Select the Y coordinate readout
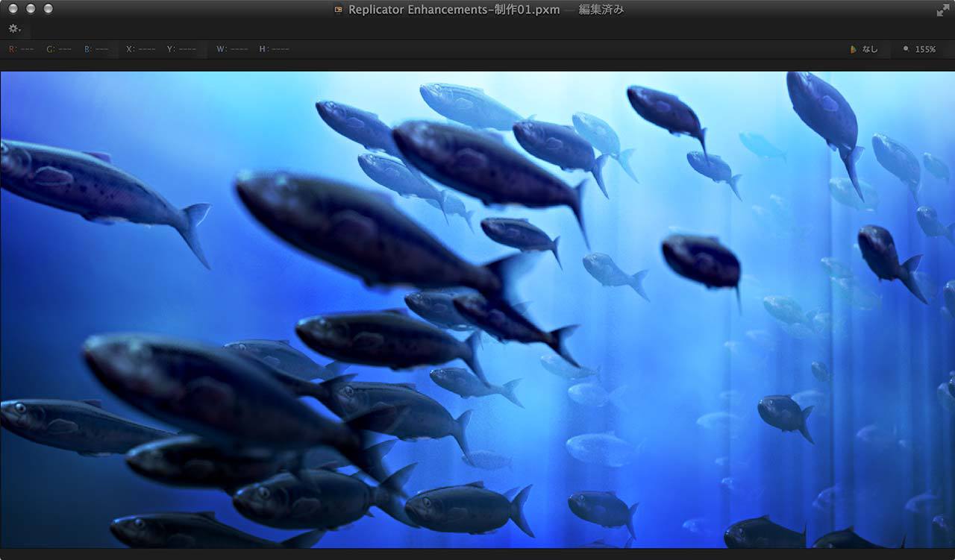955x560 pixels. click(181, 49)
